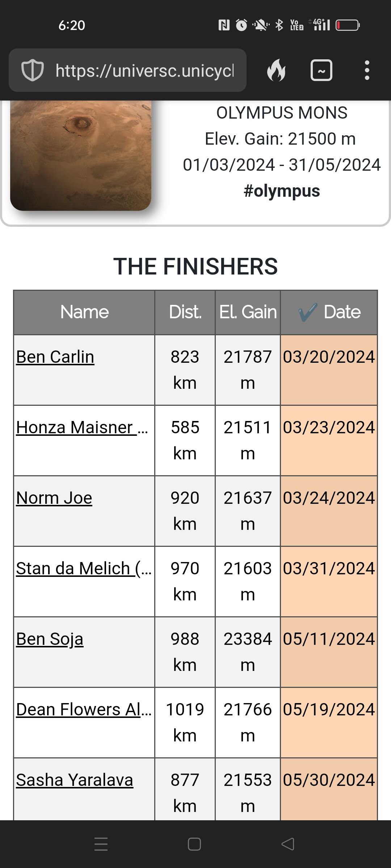Open Ben Soja's profile link
Image resolution: width=391 pixels, height=868 pixels.
[50, 639]
